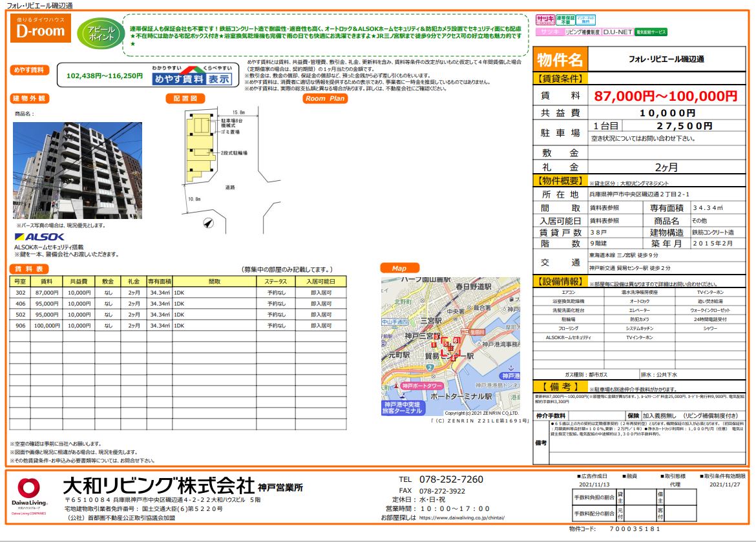Click 鉄筋コンクリート造 structure value
Screen dimensions: 756x542
tap(713, 232)
